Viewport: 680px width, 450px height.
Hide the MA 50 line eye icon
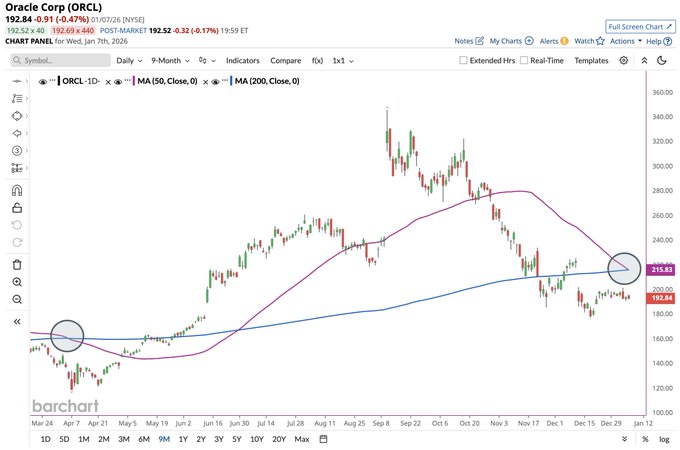[x=118, y=82]
